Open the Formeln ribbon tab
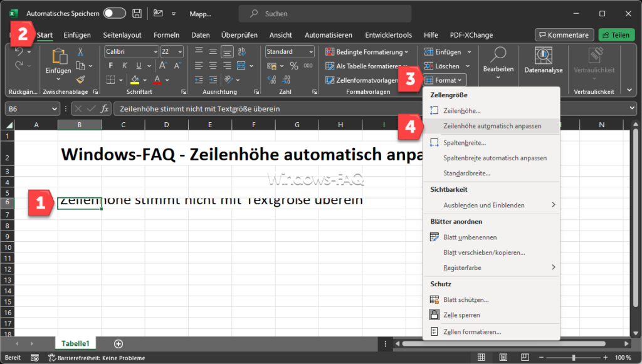 click(x=166, y=34)
